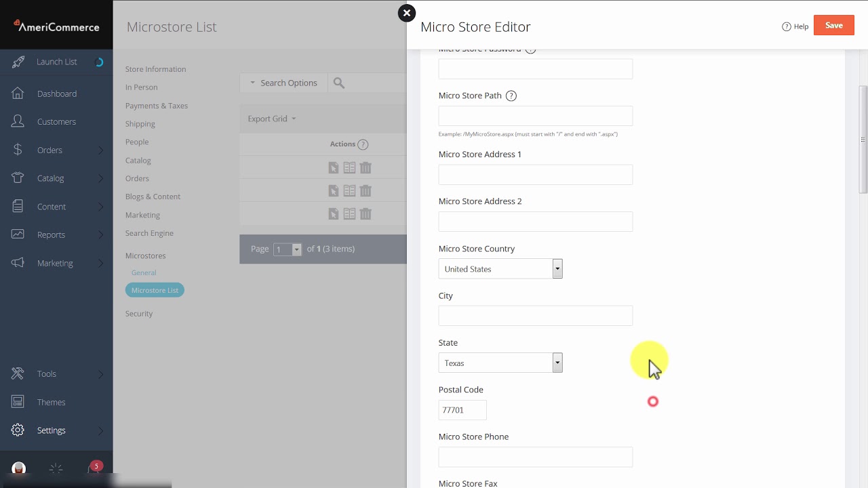This screenshot has width=868, height=488.
Task: Open the People settings link
Action: (x=137, y=142)
